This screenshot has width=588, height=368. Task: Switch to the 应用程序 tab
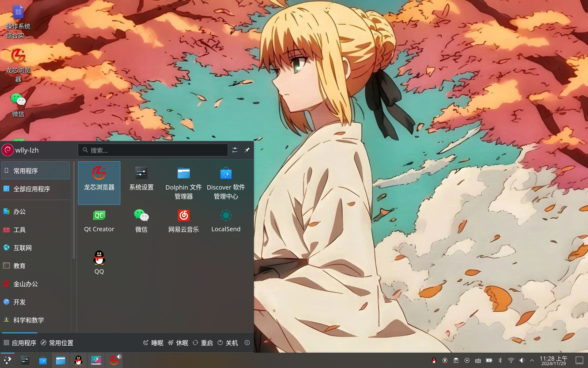click(24, 343)
